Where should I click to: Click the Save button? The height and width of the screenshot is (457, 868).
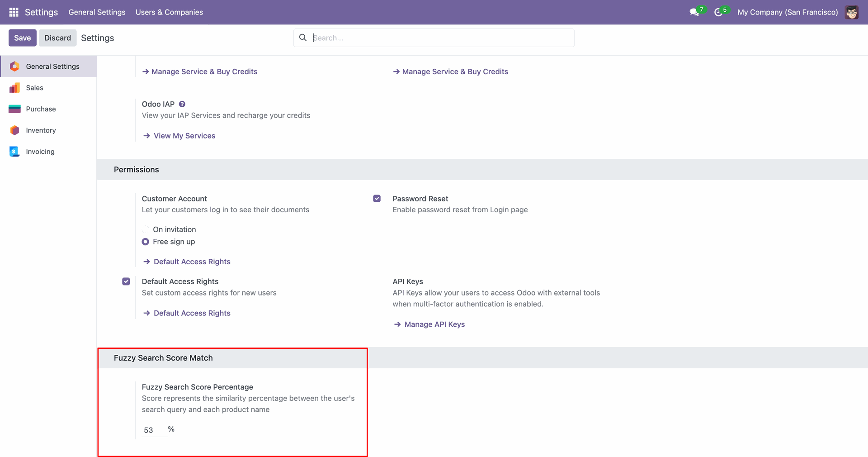tap(22, 38)
